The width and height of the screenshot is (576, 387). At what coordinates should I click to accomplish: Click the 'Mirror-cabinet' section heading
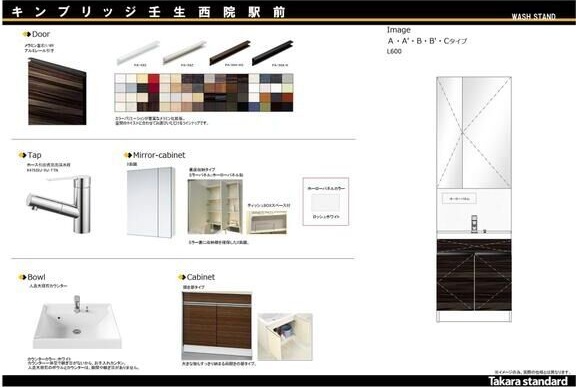coord(159,155)
